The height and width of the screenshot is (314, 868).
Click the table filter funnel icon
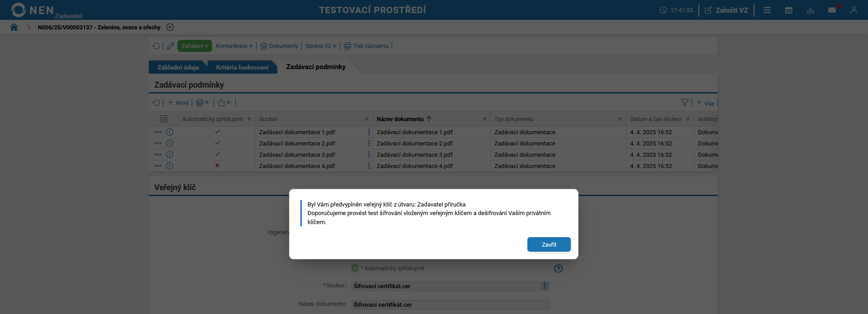tap(685, 103)
